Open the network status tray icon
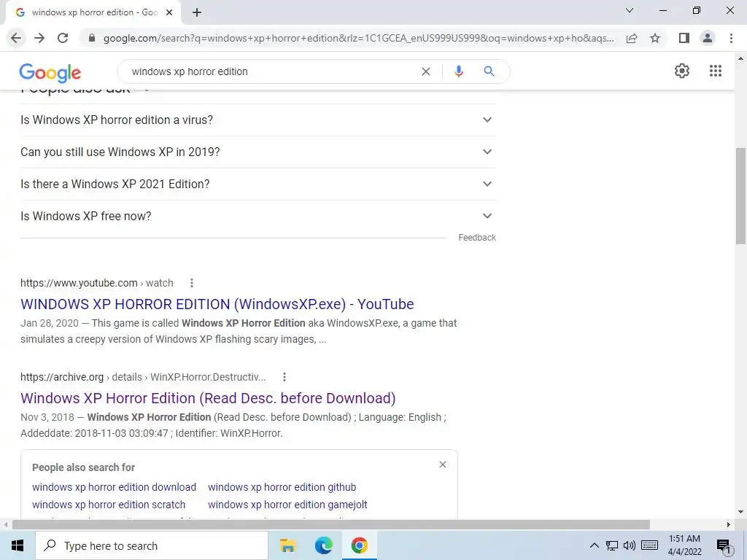 coord(612,545)
